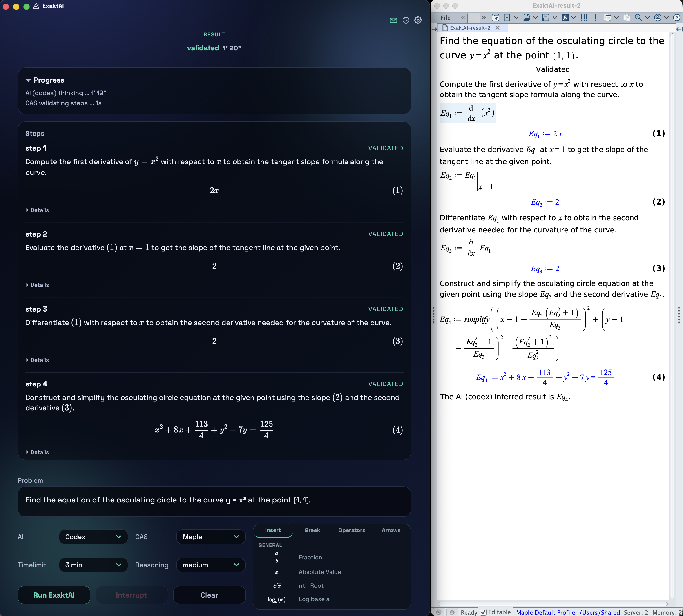Paste clipboard icon in Maple toolbar

(x=627, y=18)
